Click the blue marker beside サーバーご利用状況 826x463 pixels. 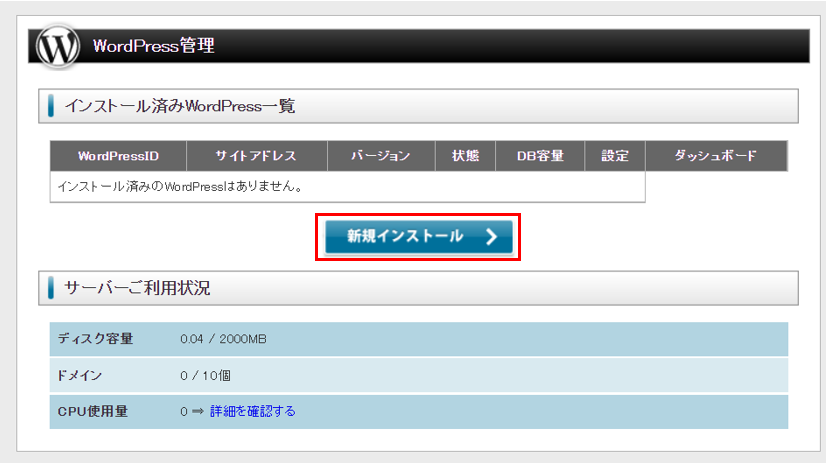click(51, 289)
